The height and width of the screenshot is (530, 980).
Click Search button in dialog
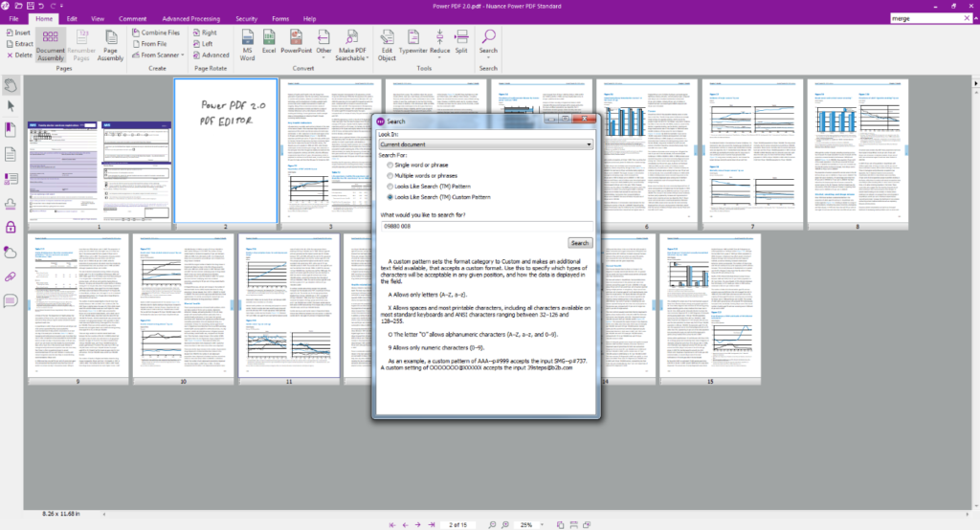pyautogui.click(x=579, y=242)
